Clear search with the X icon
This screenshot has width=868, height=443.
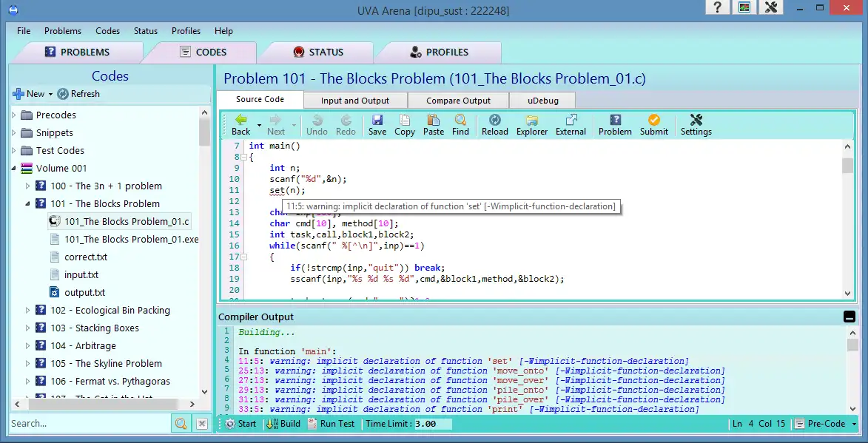click(x=202, y=424)
